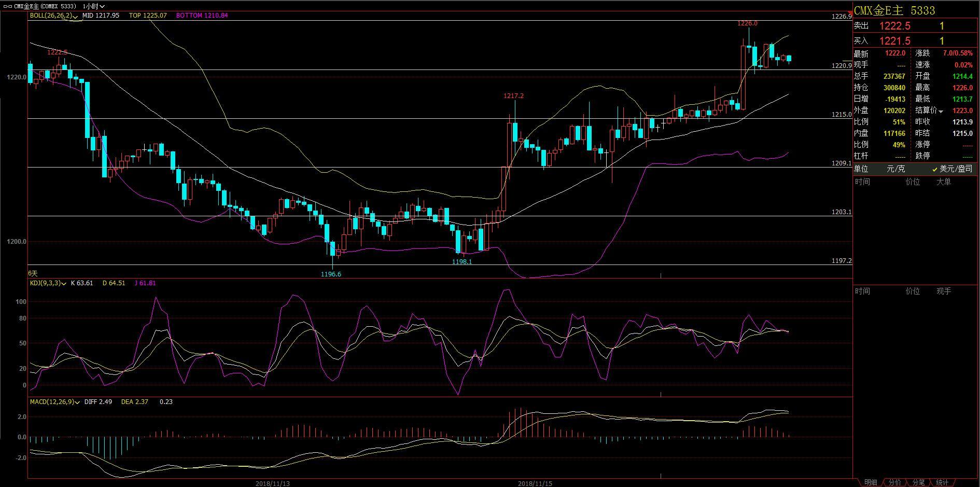980x487 pixels.
Task: Click the 2018/11/13 date on time axis
Action: click(x=272, y=483)
